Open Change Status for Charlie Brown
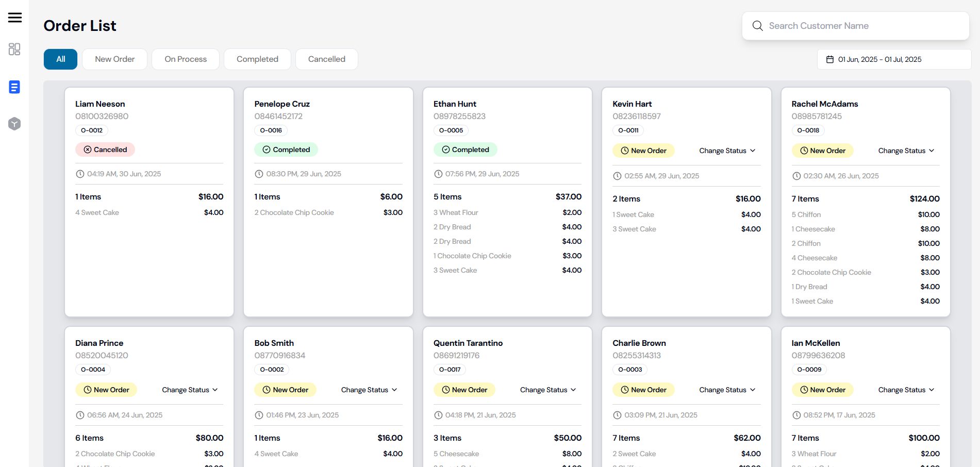This screenshot has width=980, height=467. (727, 390)
